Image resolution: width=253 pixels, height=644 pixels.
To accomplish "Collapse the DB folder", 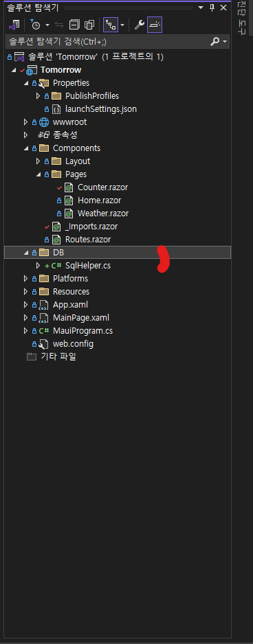I will 26,253.
